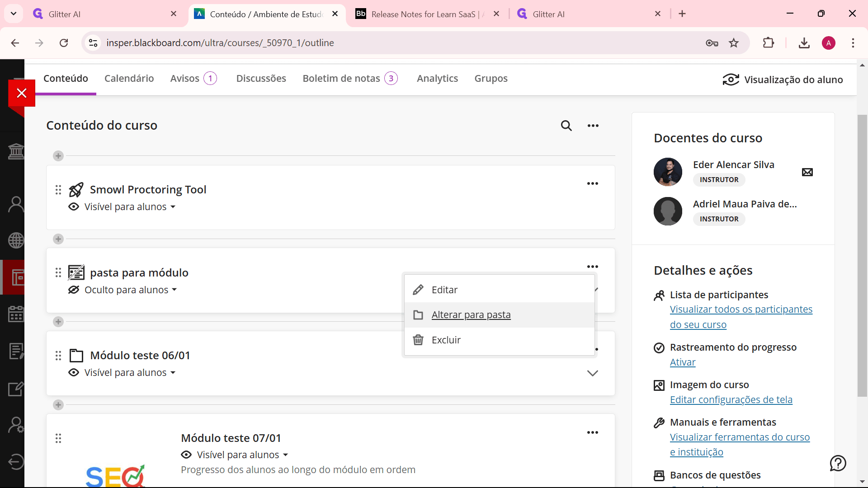Choose Excluir in the context menu
The height and width of the screenshot is (488, 868).
pyautogui.click(x=499, y=340)
